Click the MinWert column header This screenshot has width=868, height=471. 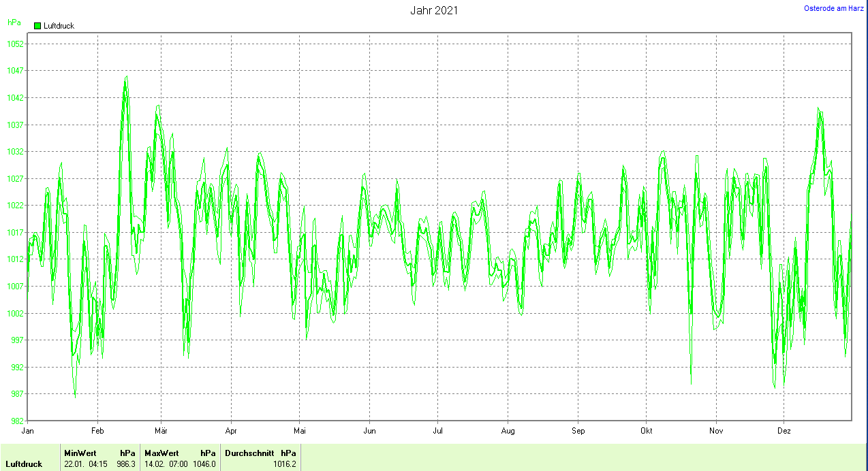(80, 453)
